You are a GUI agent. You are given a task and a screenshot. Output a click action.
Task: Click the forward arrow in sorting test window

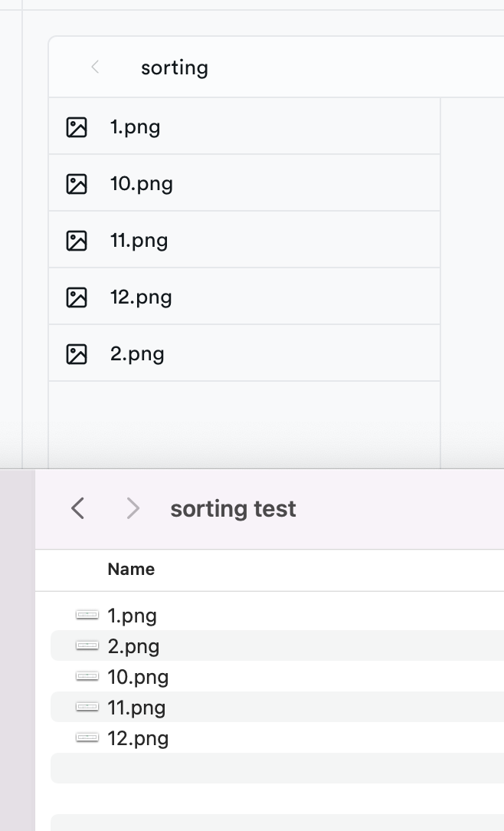pos(133,508)
